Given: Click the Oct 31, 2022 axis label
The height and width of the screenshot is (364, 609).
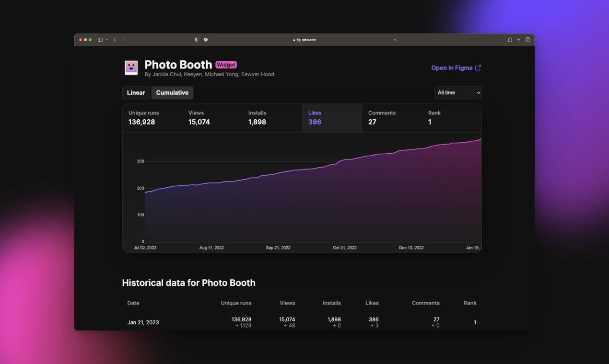Looking at the screenshot, I should [345, 248].
